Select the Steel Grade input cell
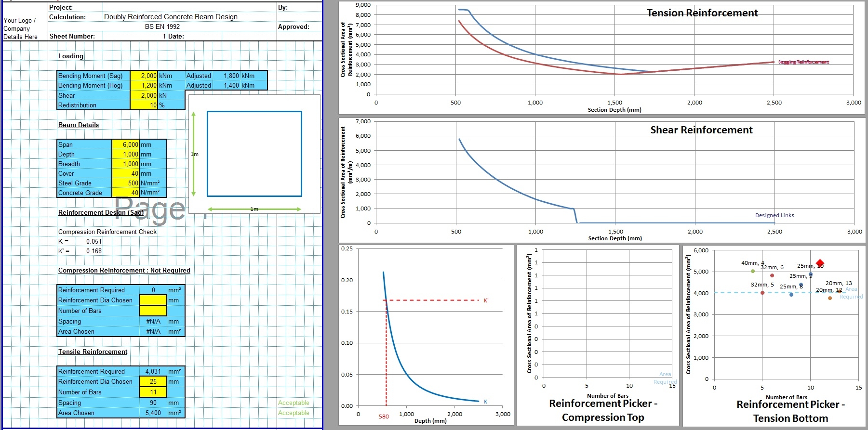This screenshot has height=430, width=868. click(125, 183)
